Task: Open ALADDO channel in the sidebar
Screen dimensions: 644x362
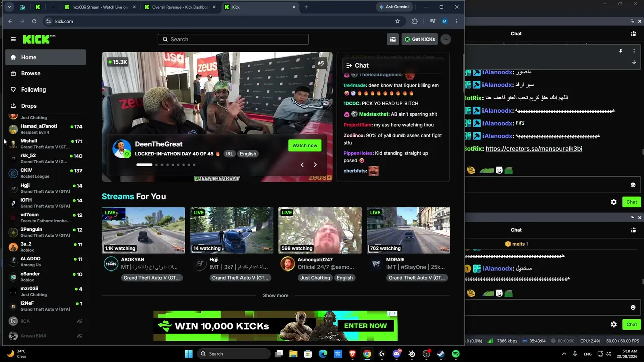Action: 45,262
